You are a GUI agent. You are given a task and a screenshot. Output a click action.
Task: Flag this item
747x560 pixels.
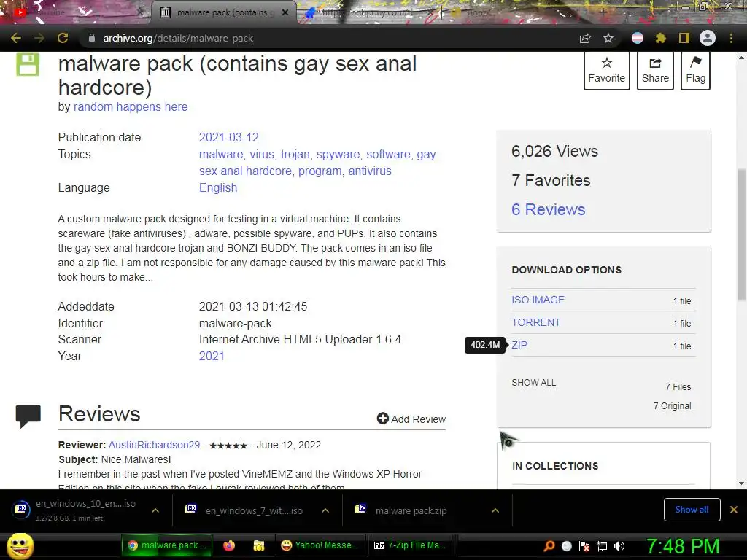(695, 70)
